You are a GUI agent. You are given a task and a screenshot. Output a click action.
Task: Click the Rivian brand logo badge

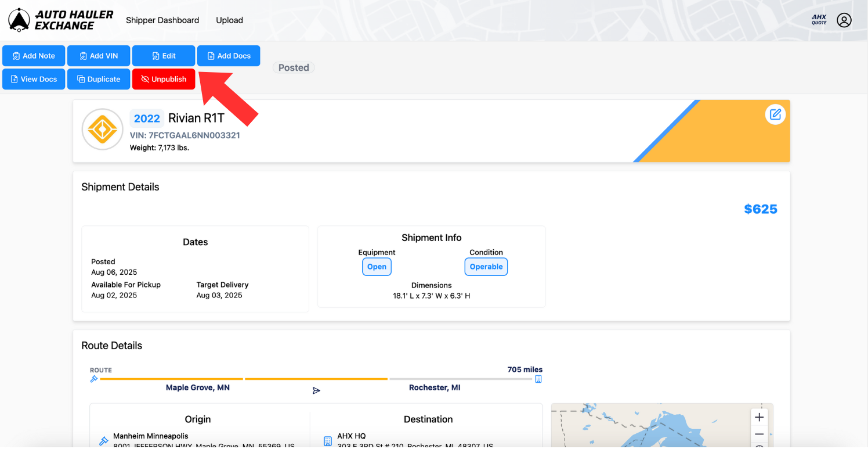point(103,130)
